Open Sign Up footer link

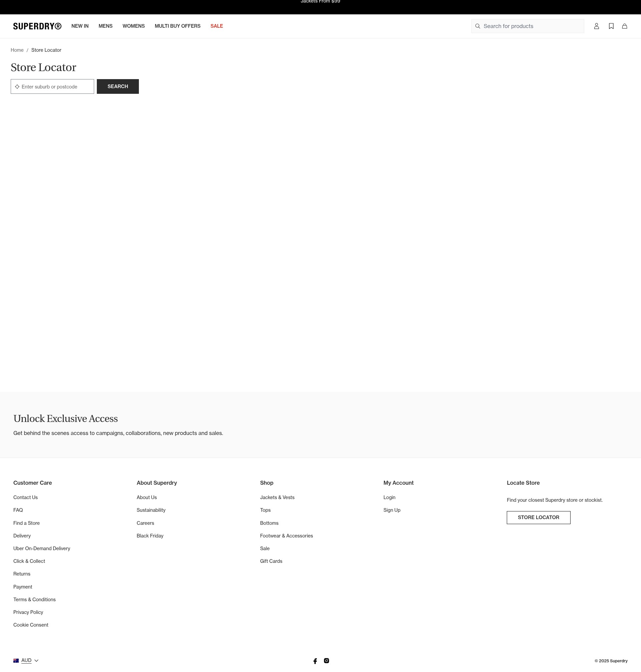pos(392,510)
